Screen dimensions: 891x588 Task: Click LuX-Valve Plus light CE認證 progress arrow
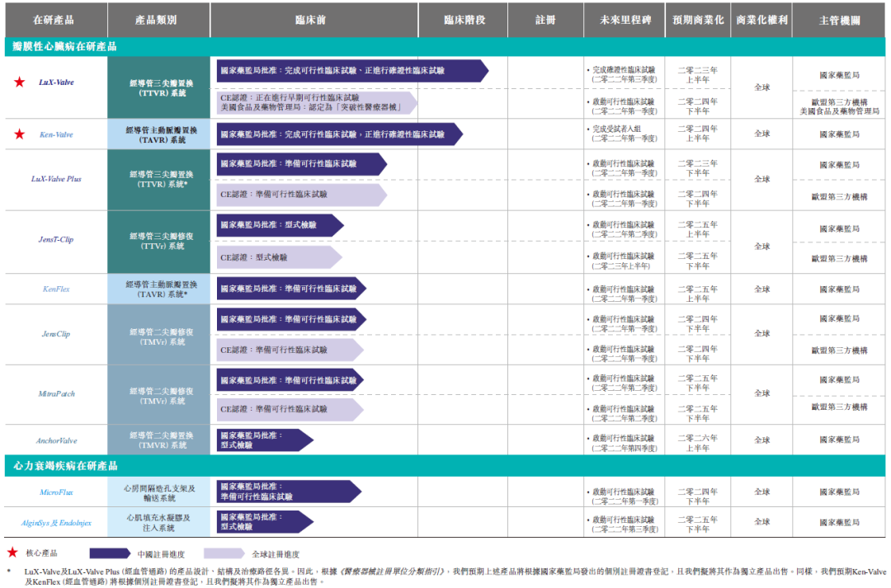point(302,195)
